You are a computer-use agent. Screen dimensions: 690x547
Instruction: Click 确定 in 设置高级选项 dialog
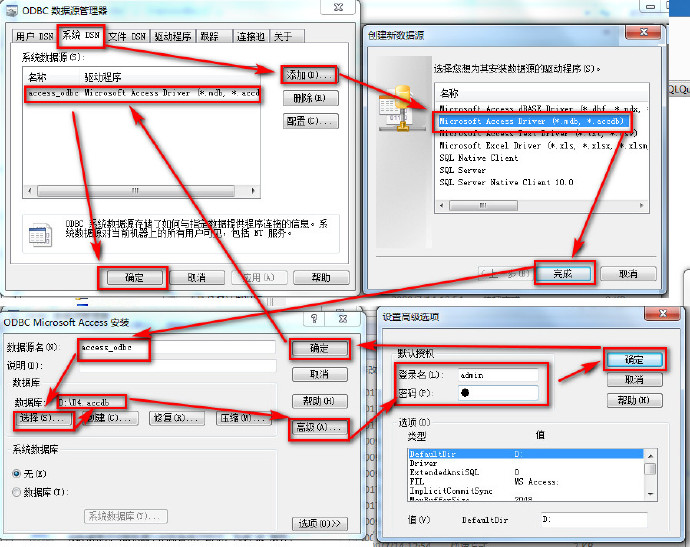coord(635,360)
